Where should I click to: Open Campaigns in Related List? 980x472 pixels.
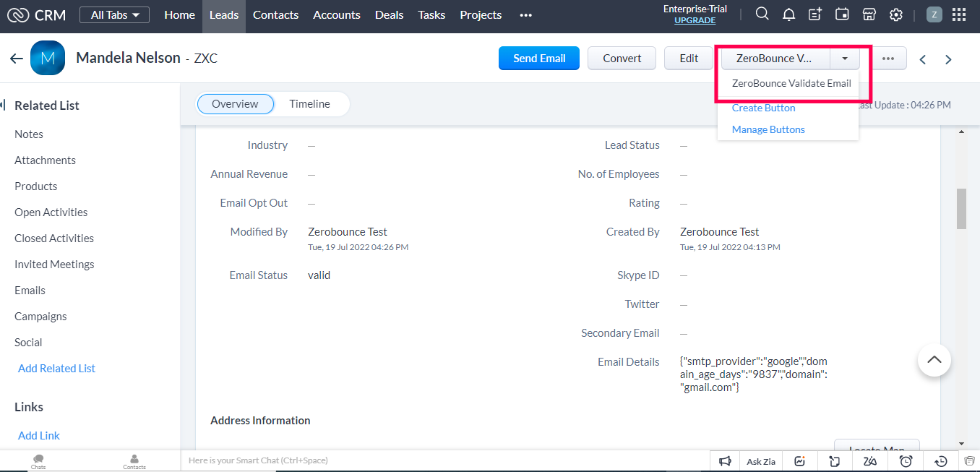(x=40, y=317)
